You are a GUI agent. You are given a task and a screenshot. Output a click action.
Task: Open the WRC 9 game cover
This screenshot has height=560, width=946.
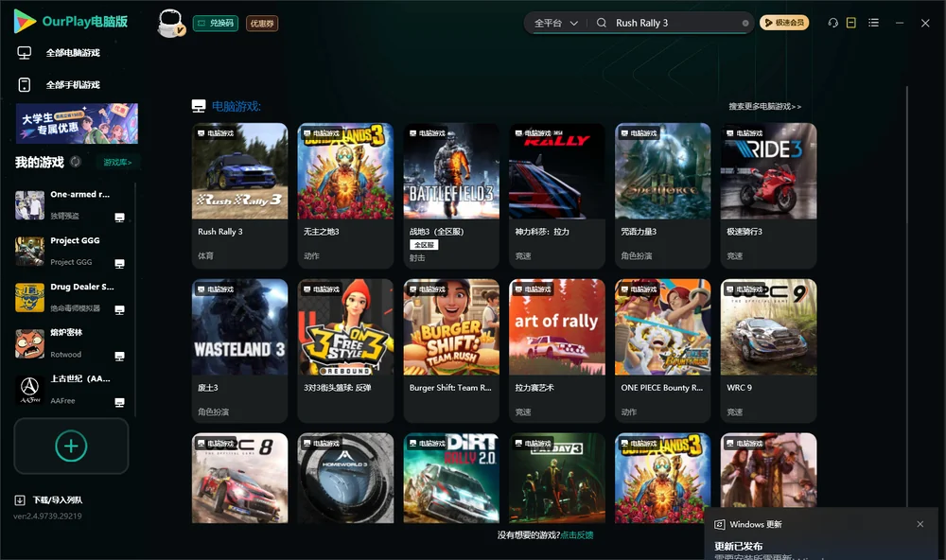(x=768, y=327)
